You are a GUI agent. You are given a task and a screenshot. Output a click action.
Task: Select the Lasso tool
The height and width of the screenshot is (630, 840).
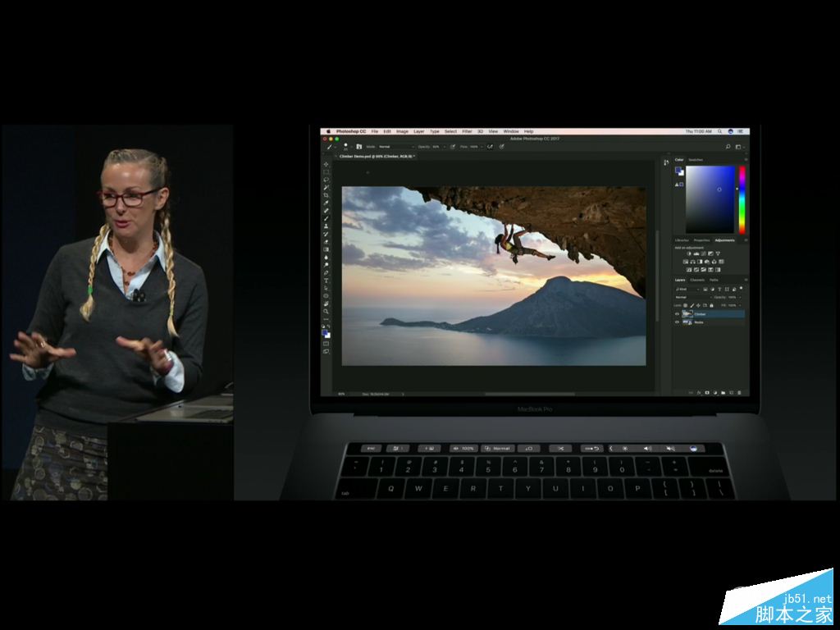pyautogui.click(x=326, y=180)
